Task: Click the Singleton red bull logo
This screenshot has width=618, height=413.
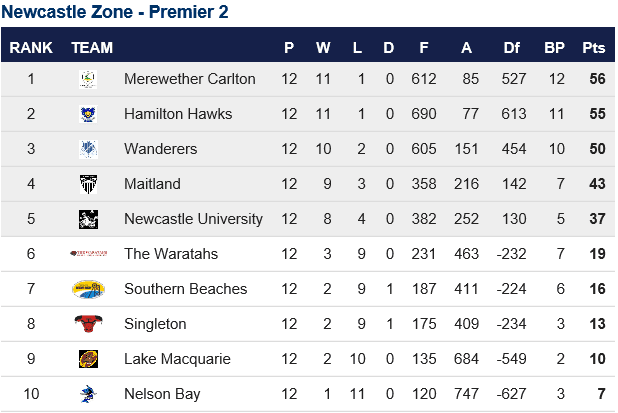Action: (x=88, y=324)
